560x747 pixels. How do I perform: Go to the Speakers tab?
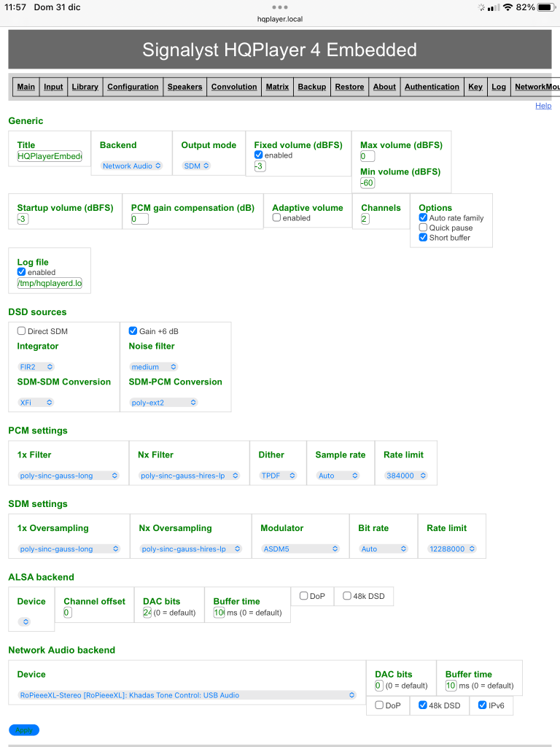[x=184, y=87]
